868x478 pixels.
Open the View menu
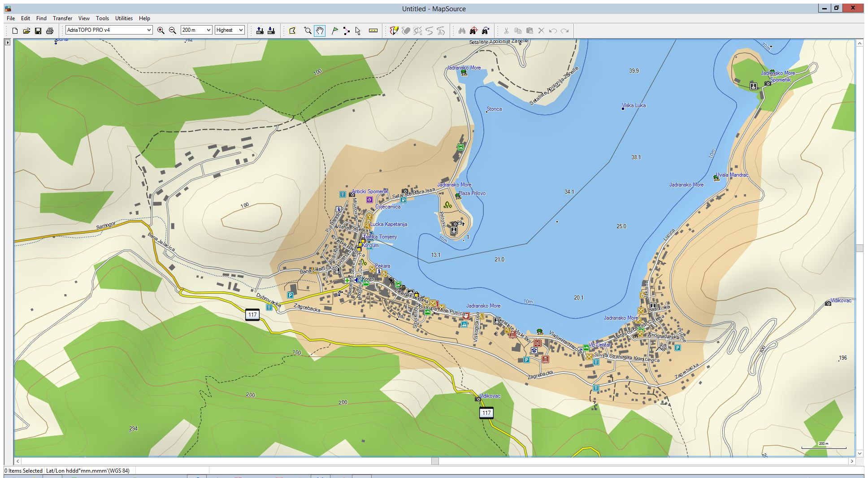[x=84, y=18]
